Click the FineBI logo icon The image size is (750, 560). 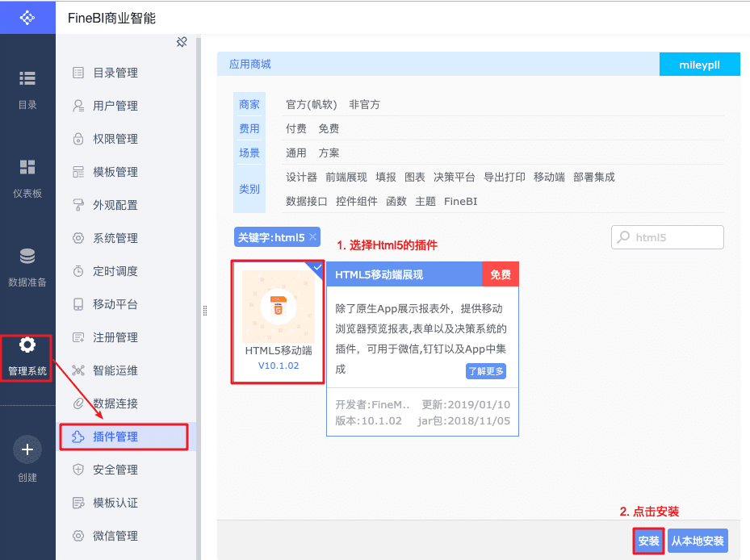[x=27, y=18]
